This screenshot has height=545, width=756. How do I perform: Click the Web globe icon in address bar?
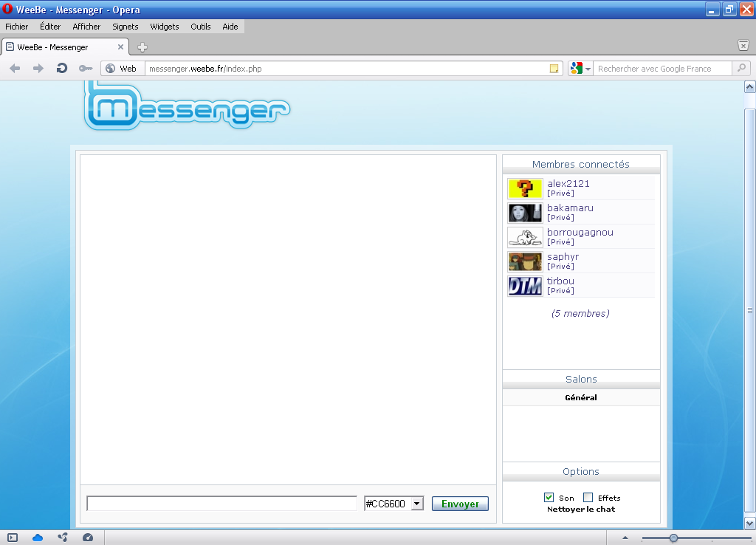(111, 69)
